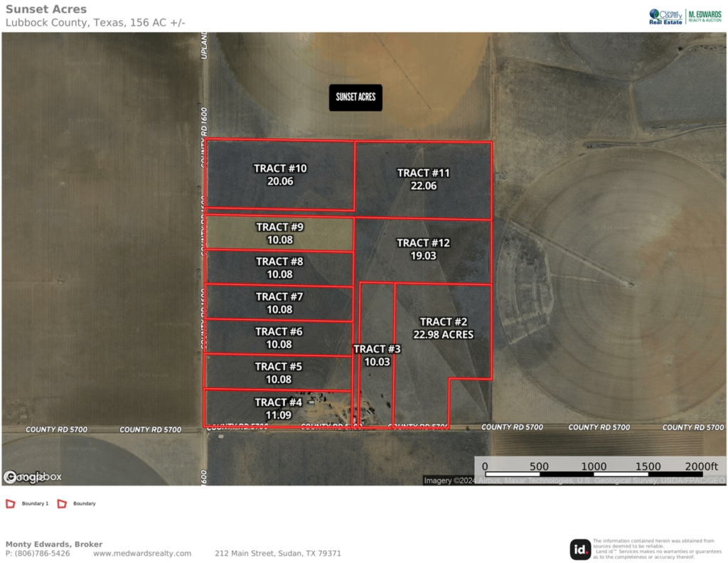Viewport: 728px width, 563px height.
Task: Expand details for Tract #2
Action: point(444,328)
